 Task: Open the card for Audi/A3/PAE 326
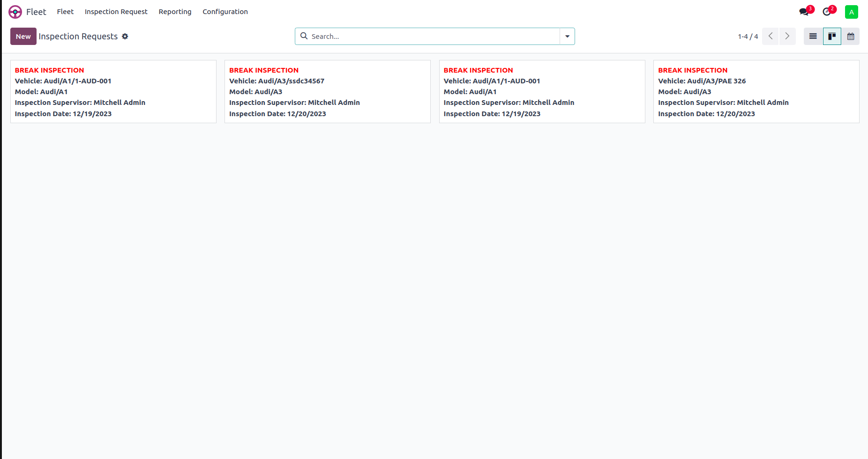click(756, 92)
